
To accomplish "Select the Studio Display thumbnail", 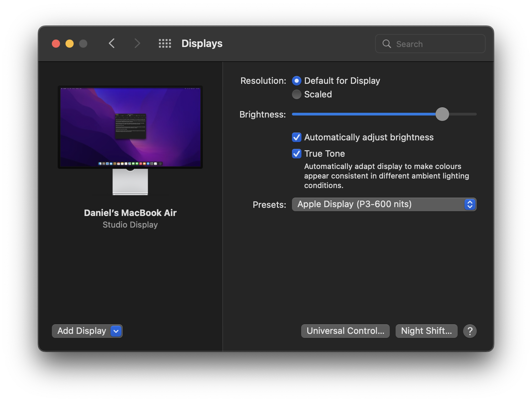I will [x=130, y=140].
